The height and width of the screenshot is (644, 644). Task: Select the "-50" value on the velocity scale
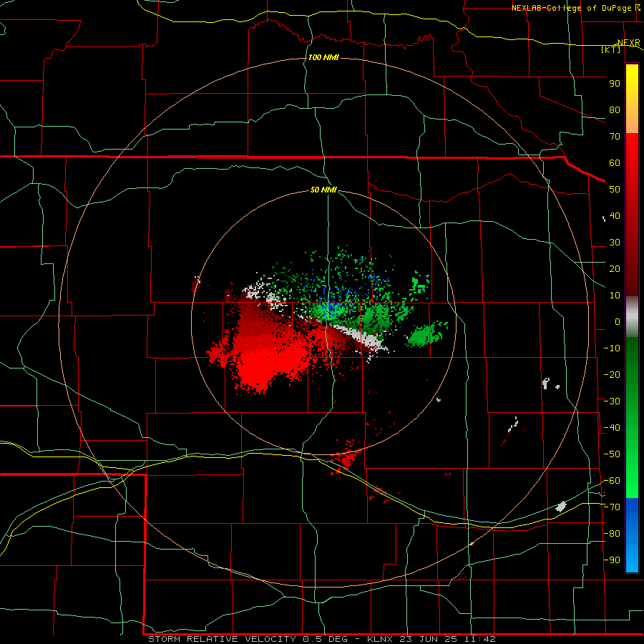tap(612, 454)
